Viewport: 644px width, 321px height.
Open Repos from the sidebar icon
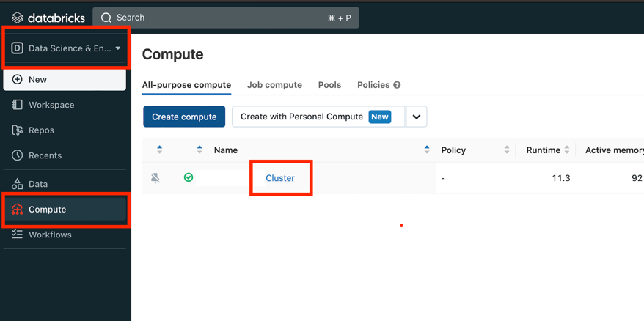[18, 130]
